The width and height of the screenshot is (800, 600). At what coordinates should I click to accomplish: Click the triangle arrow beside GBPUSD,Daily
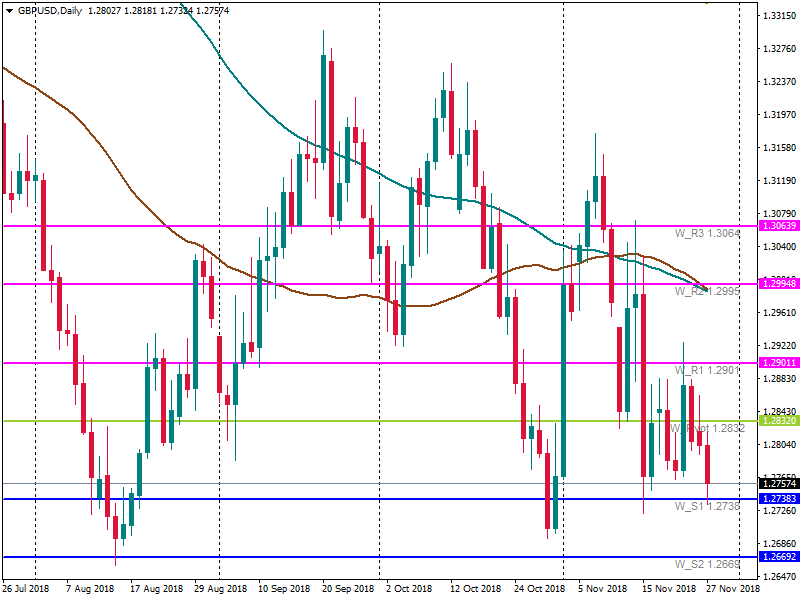(8, 10)
